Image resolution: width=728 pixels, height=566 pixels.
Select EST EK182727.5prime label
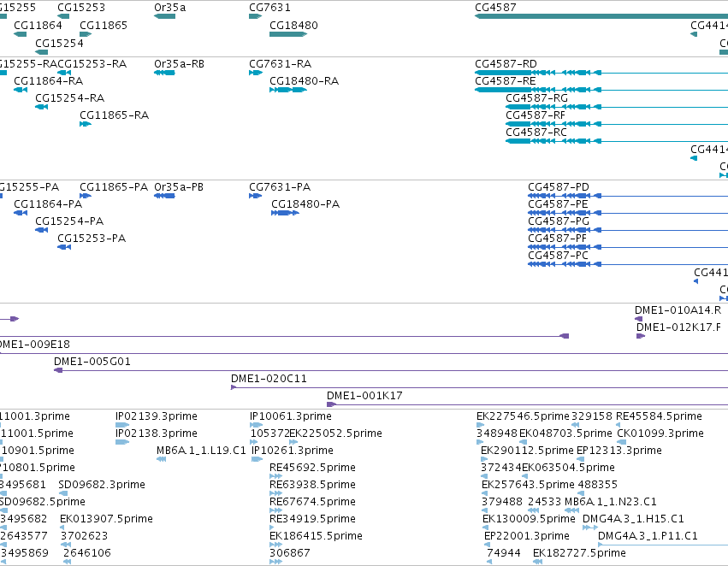[x=579, y=553]
